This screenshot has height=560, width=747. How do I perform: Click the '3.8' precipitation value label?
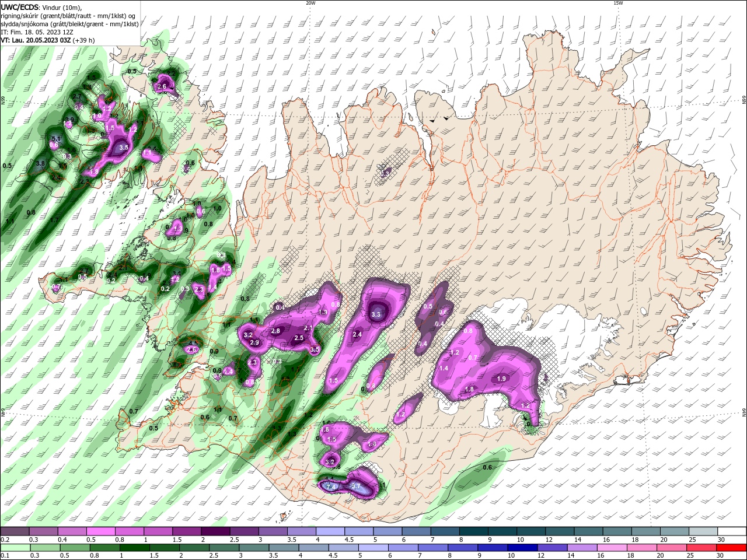41,164
